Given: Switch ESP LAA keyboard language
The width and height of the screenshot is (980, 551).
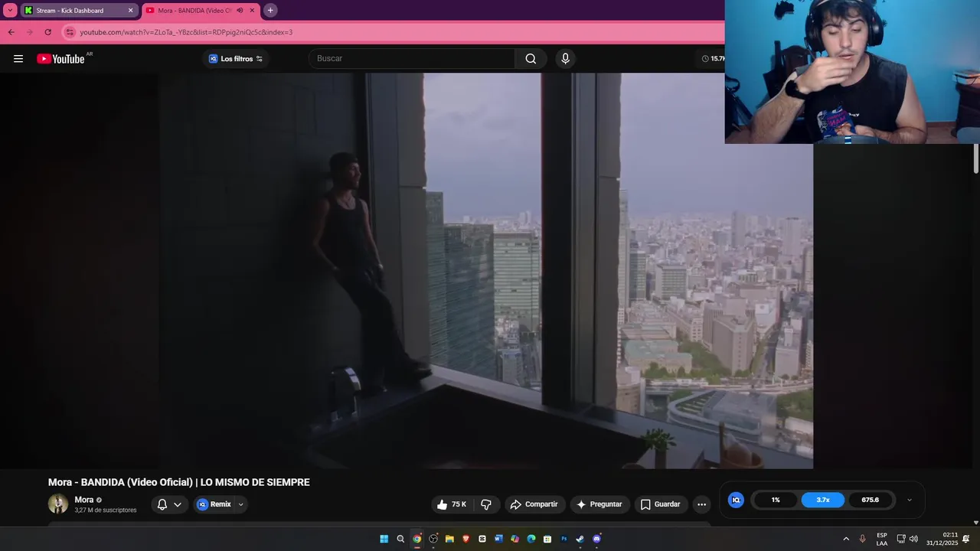Looking at the screenshot, I should [x=882, y=539].
